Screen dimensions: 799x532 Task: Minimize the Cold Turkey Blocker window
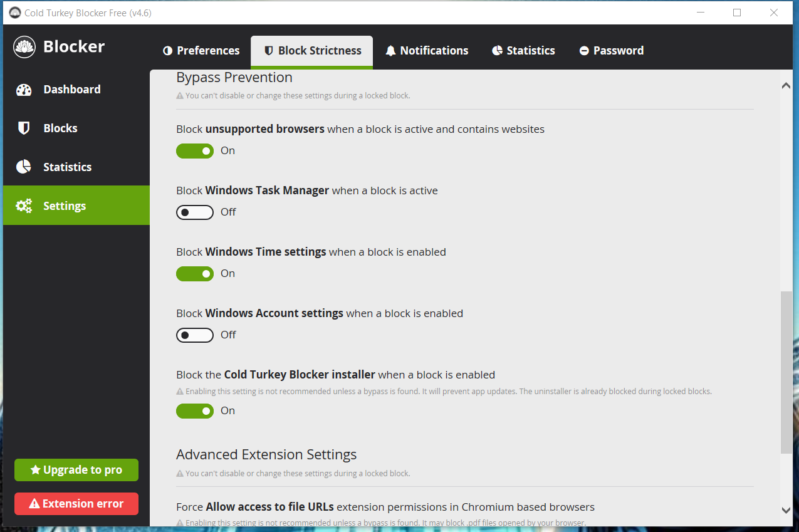[701, 13]
